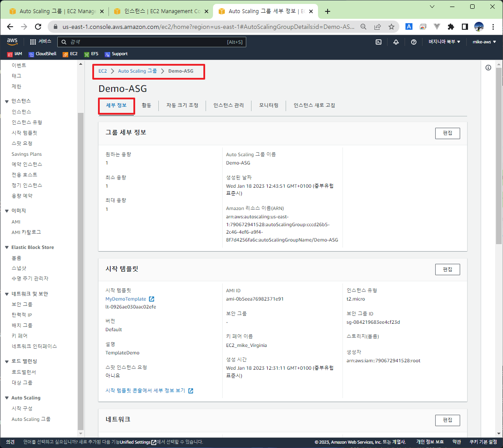Click the CloudShell bookmark shortcut
The image size is (503, 448).
(x=42, y=54)
